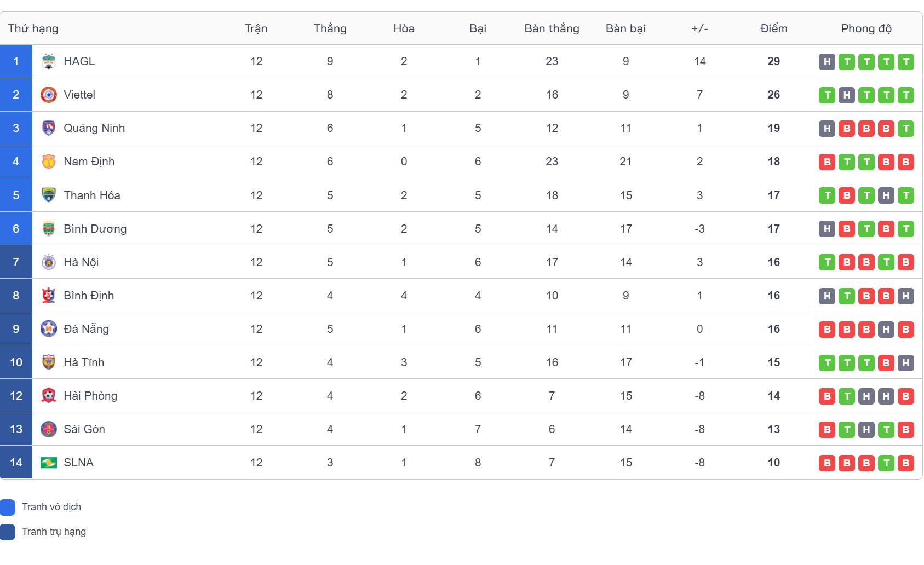Image resolution: width=924 pixels, height=565 pixels.
Task: Select the SLNA flag logo
Action: coord(49,463)
